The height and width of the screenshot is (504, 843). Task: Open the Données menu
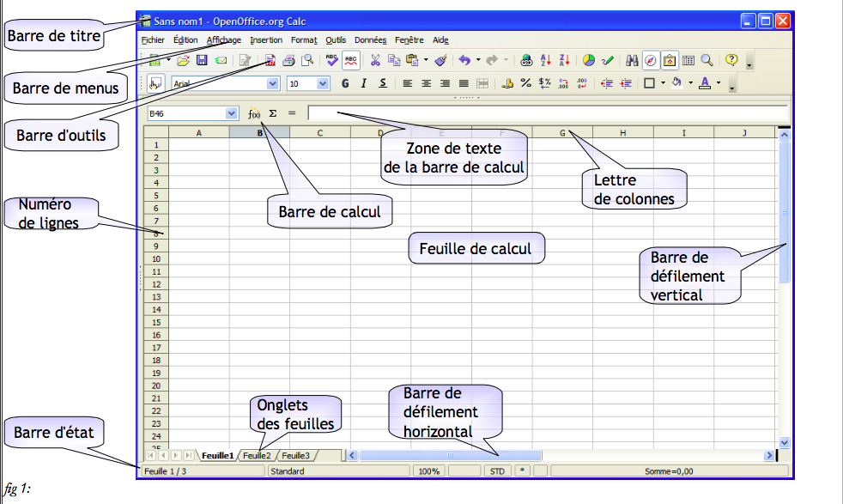tap(371, 39)
